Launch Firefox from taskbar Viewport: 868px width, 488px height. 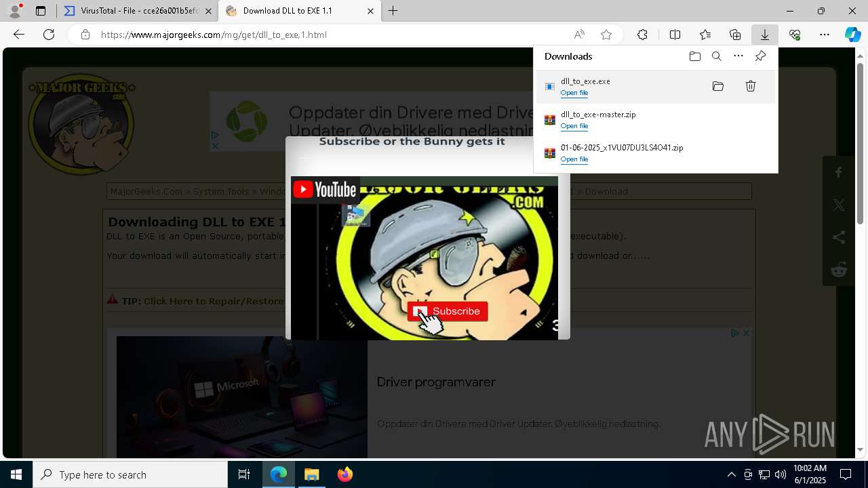point(345,474)
